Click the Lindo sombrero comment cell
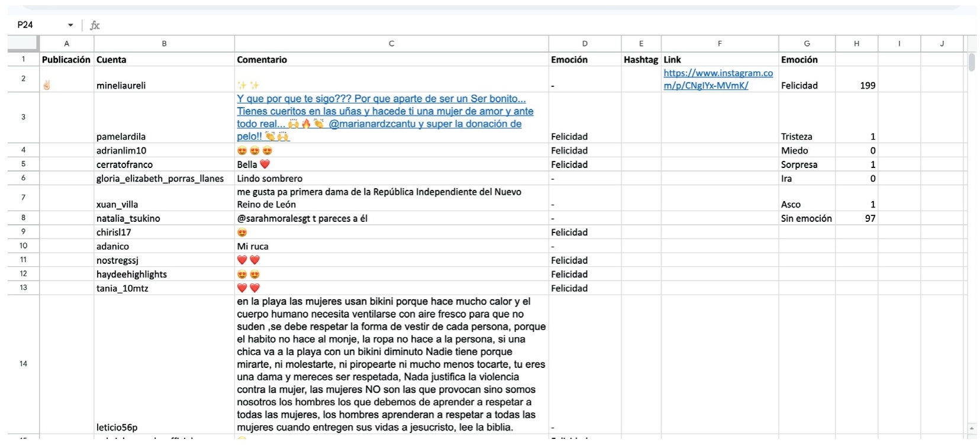980x446 pixels. [391, 179]
